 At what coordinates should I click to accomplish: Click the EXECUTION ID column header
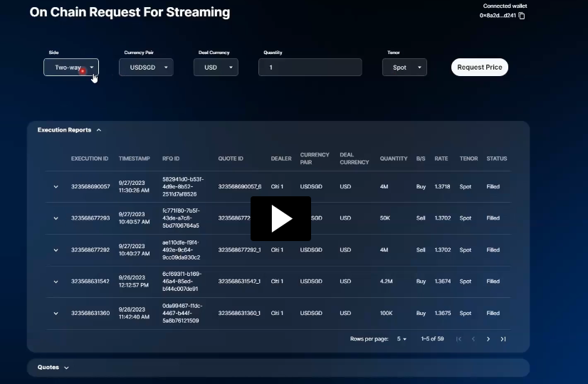point(90,159)
